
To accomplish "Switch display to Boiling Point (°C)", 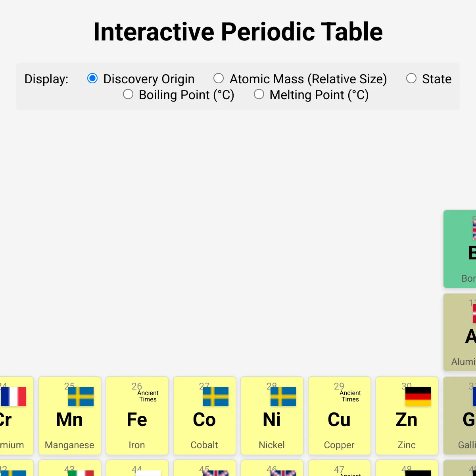I will coord(128,94).
